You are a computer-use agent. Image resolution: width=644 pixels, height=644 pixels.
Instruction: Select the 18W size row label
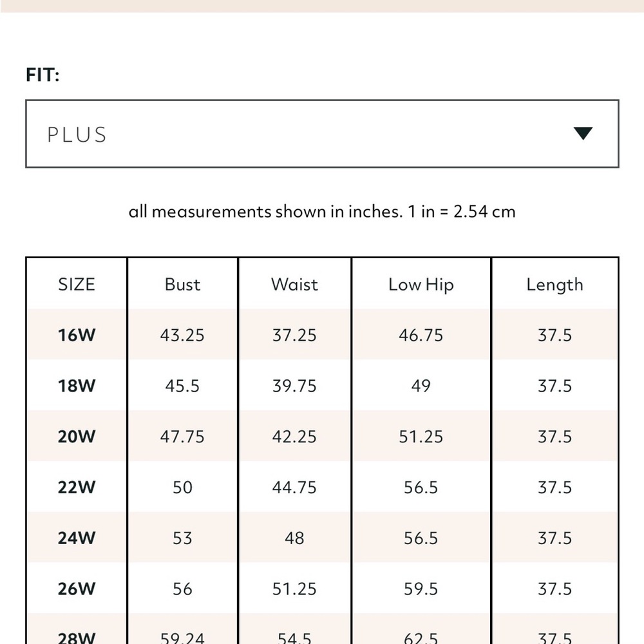(x=77, y=386)
